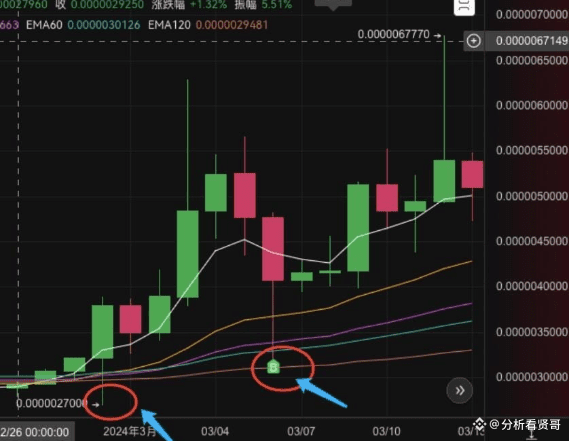Click the highlighted 2/26 00:00:00 crosshair time
This screenshot has width=569, height=441.
point(35,432)
